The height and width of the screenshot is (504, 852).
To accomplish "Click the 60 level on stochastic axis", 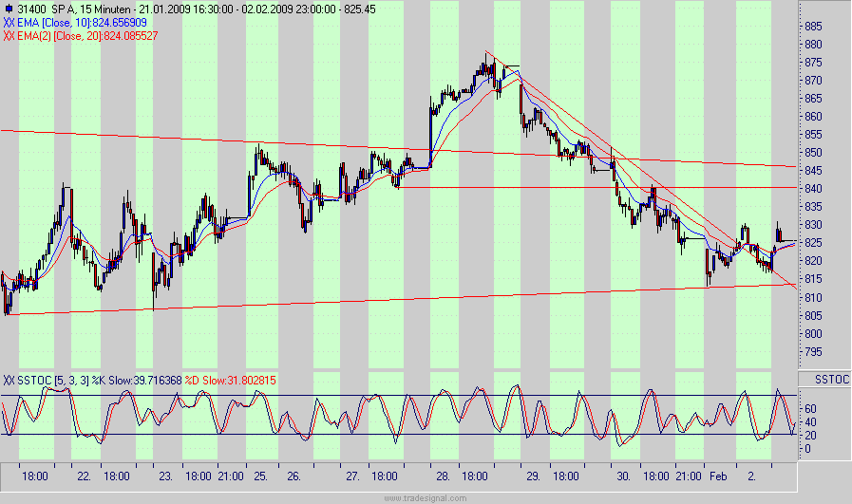I will 810,408.
